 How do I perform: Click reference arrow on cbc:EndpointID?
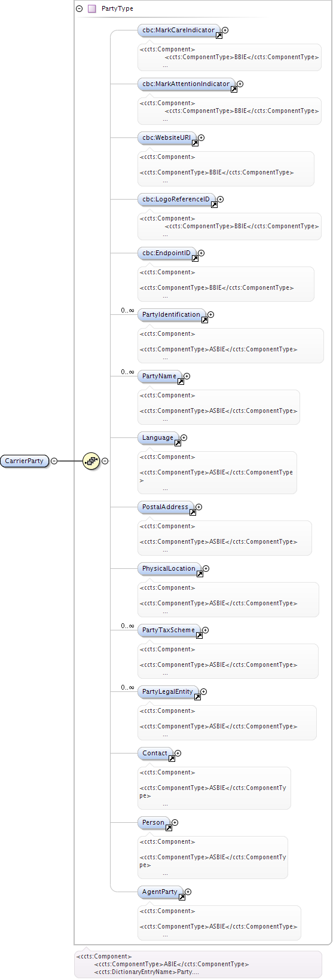click(195, 259)
